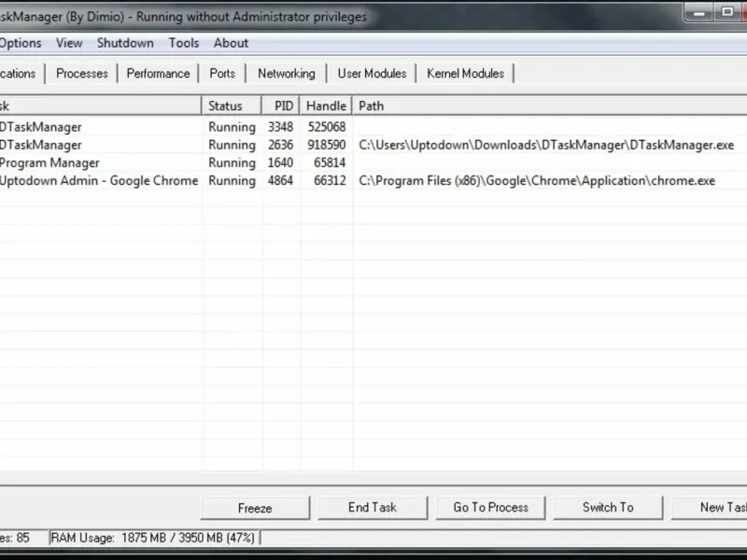The height and width of the screenshot is (560, 747).
Task: Switch to the Processes tab
Action: [x=82, y=74]
